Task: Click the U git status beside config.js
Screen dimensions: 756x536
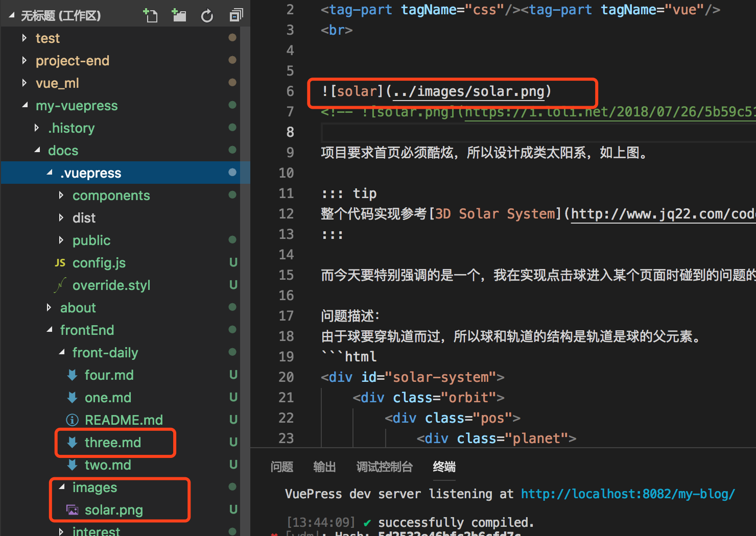Action: click(233, 262)
